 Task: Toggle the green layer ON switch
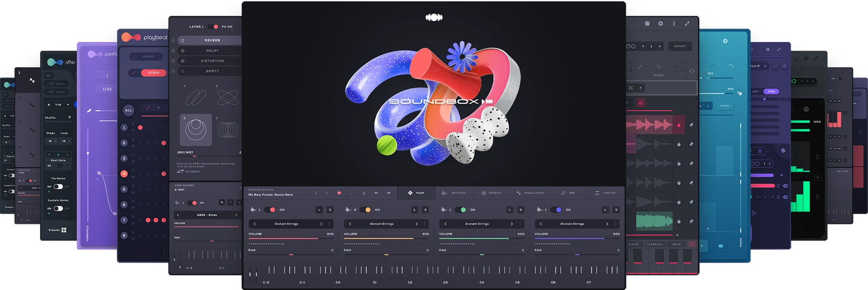point(461,210)
